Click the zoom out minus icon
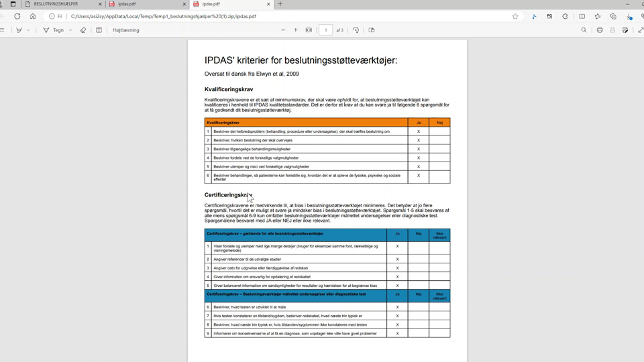 click(x=283, y=30)
